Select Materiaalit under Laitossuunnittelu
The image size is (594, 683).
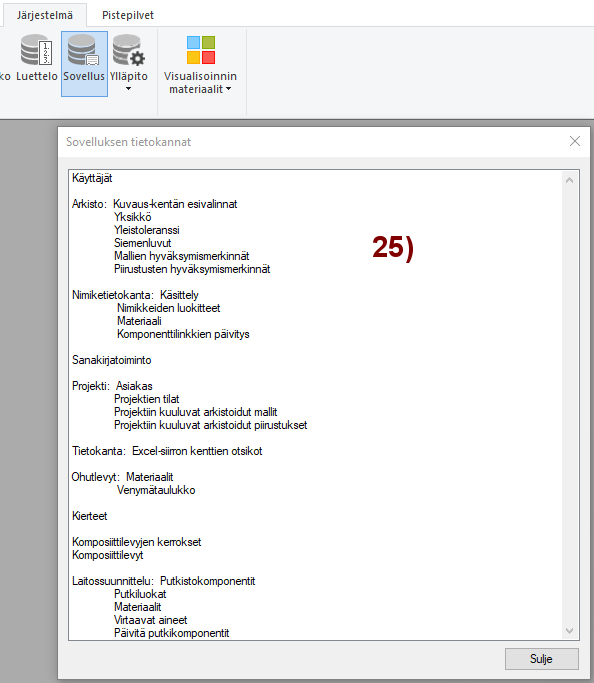138,607
